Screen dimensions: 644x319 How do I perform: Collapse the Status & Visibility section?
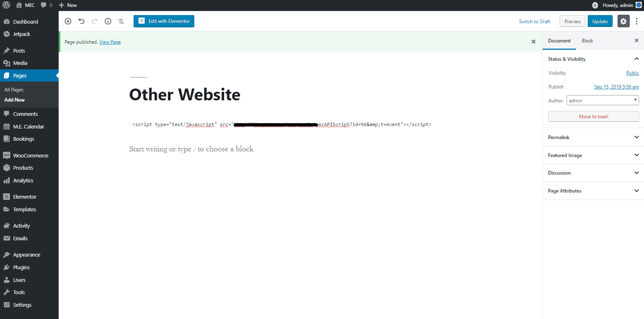[x=593, y=59]
